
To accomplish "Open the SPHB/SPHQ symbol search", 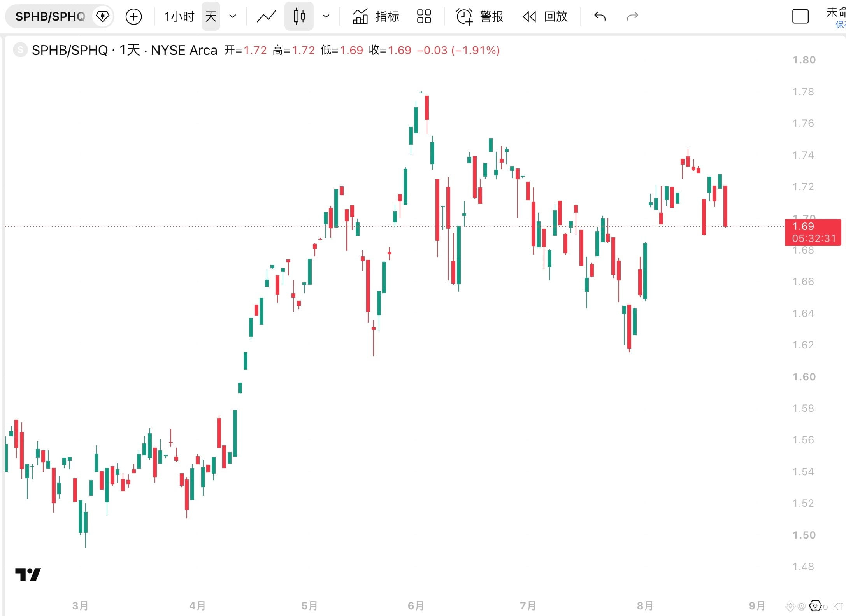I will point(50,16).
